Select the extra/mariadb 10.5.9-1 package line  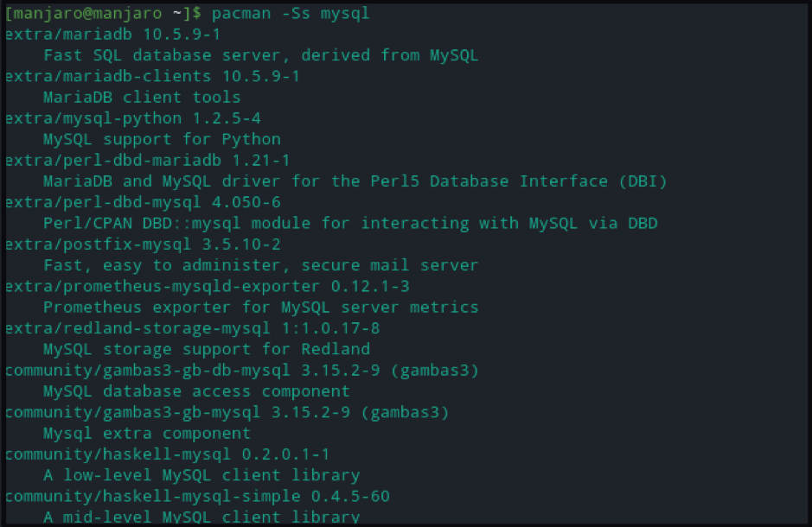pos(113,35)
